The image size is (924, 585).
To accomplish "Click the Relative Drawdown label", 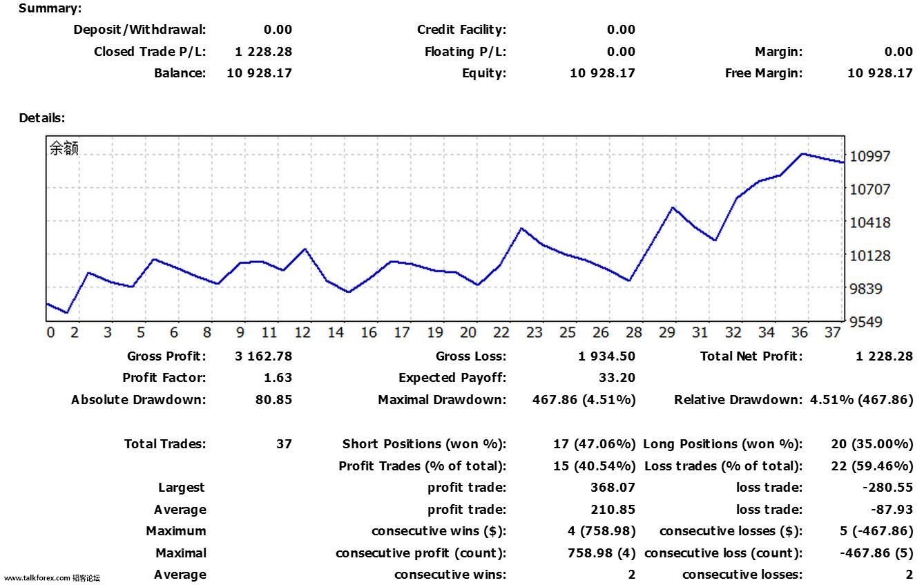I will pos(738,400).
